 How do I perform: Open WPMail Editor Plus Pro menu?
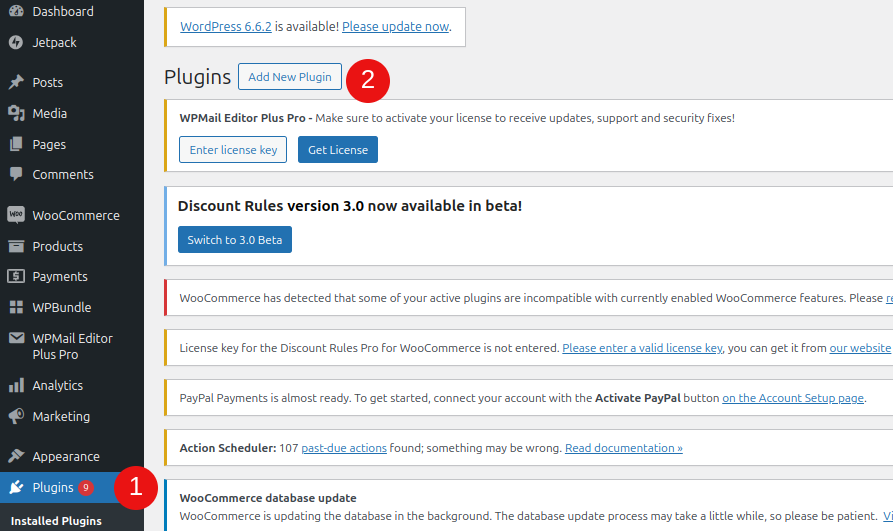point(72,346)
